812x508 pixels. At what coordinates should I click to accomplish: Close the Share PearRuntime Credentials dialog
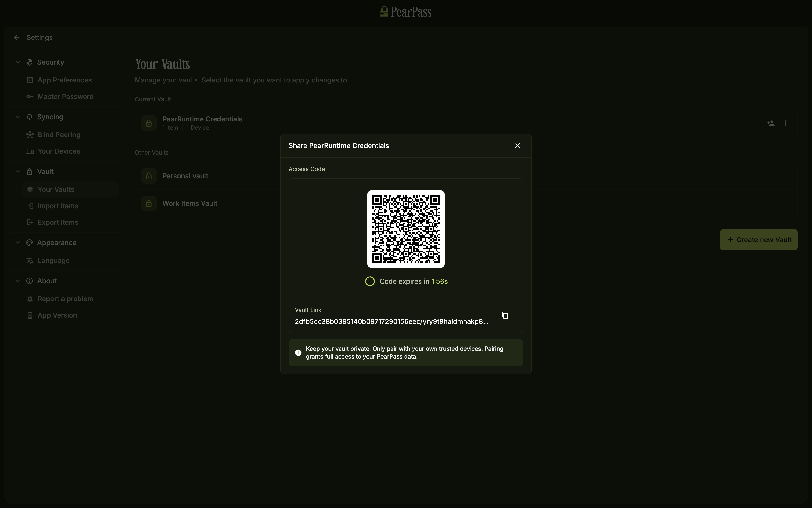tap(517, 145)
